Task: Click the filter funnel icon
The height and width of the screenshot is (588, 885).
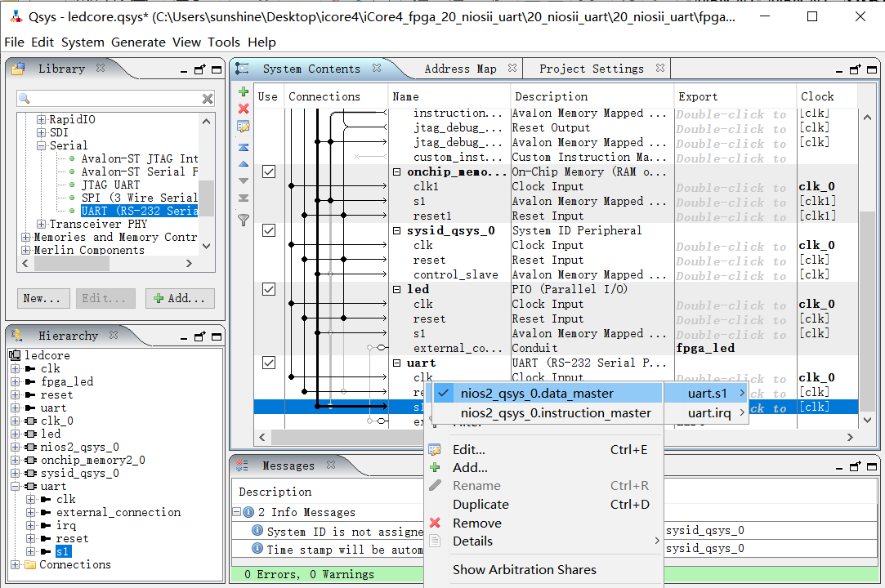Action: pyautogui.click(x=243, y=219)
